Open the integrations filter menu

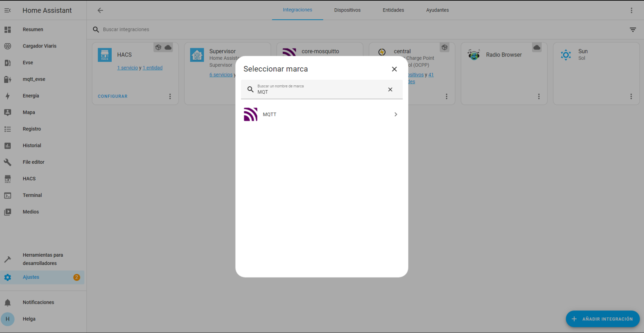[x=633, y=29]
